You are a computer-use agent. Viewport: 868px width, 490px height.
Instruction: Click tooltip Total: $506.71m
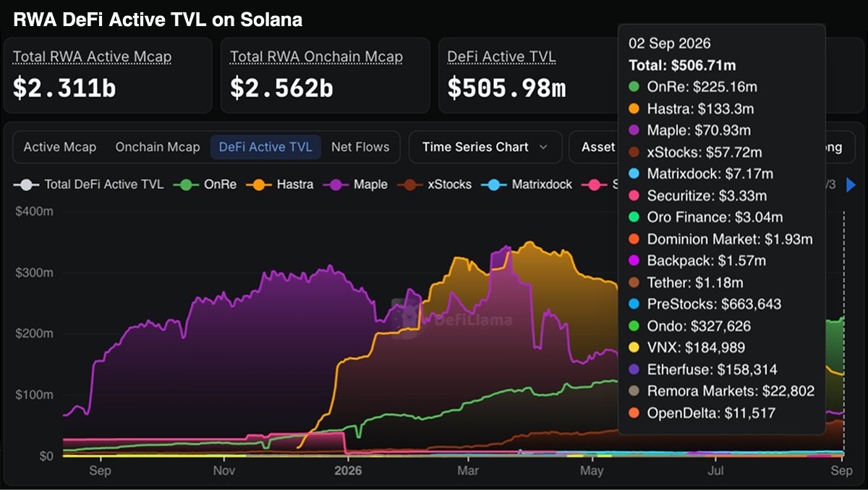[x=682, y=65]
